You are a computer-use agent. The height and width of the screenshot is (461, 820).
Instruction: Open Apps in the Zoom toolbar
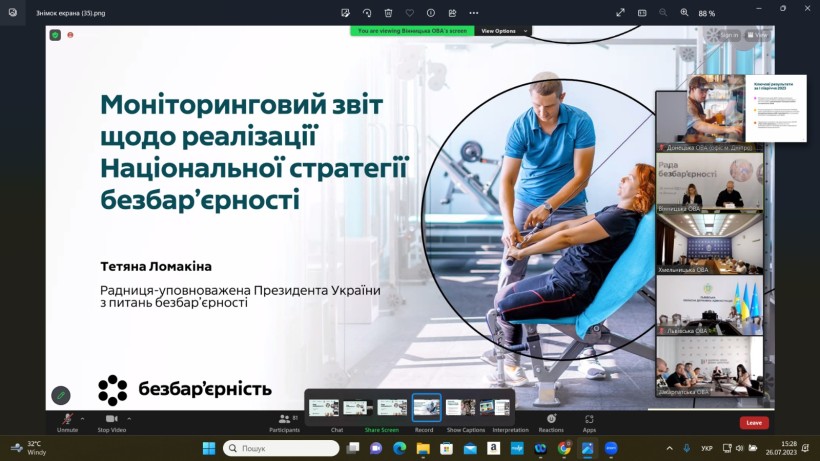pos(589,422)
